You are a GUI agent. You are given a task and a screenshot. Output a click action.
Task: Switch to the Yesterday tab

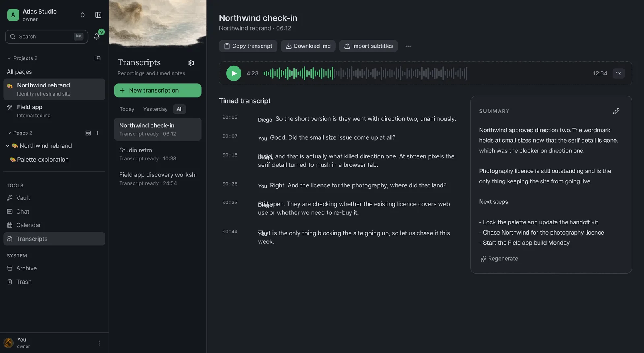tap(155, 109)
